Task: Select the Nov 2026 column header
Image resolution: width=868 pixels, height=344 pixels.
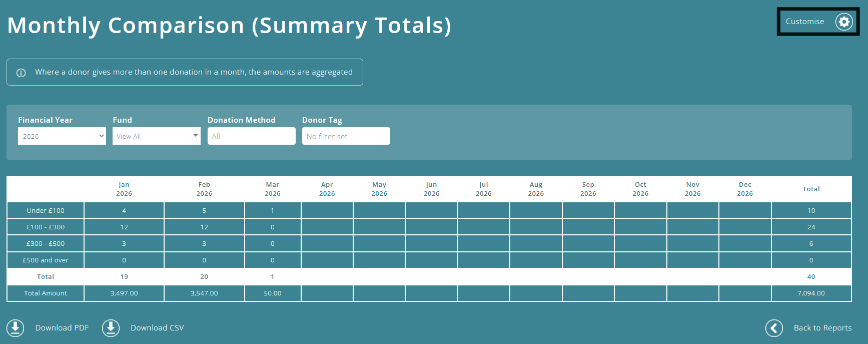Action: (x=693, y=189)
